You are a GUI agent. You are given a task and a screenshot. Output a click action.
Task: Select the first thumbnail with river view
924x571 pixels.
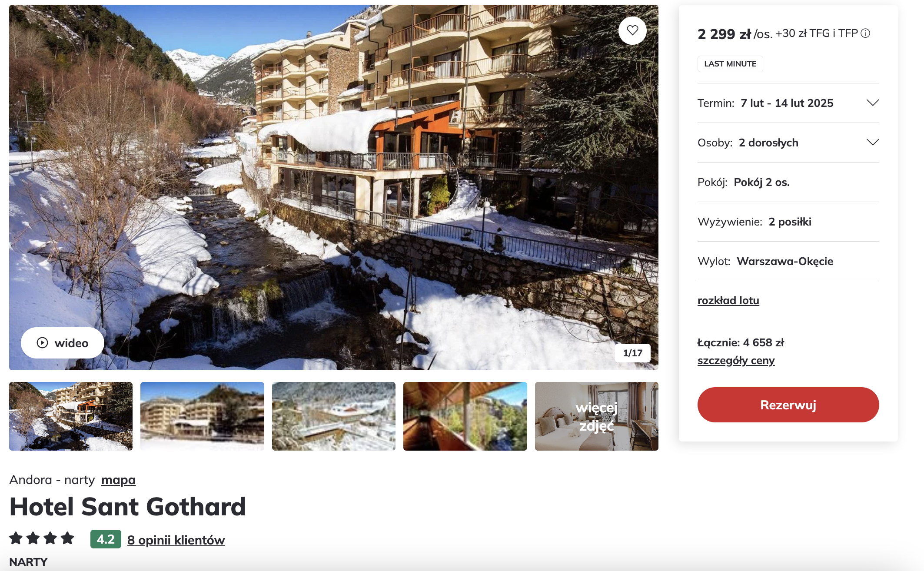(71, 416)
